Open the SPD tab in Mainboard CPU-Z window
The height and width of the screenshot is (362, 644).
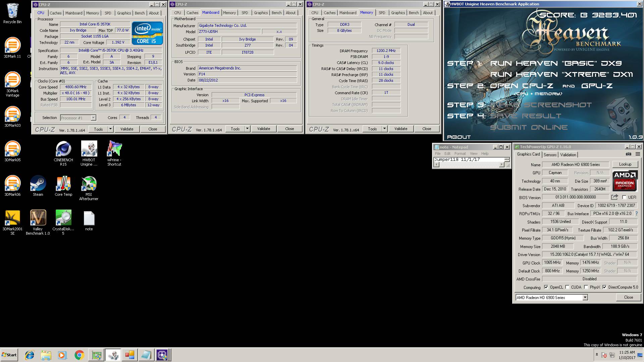click(245, 13)
